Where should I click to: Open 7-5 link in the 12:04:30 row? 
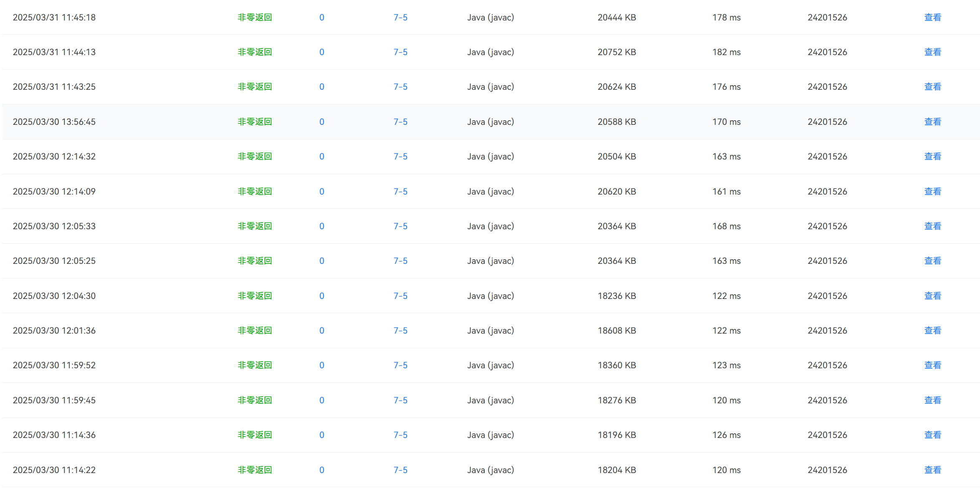tap(400, 296)
